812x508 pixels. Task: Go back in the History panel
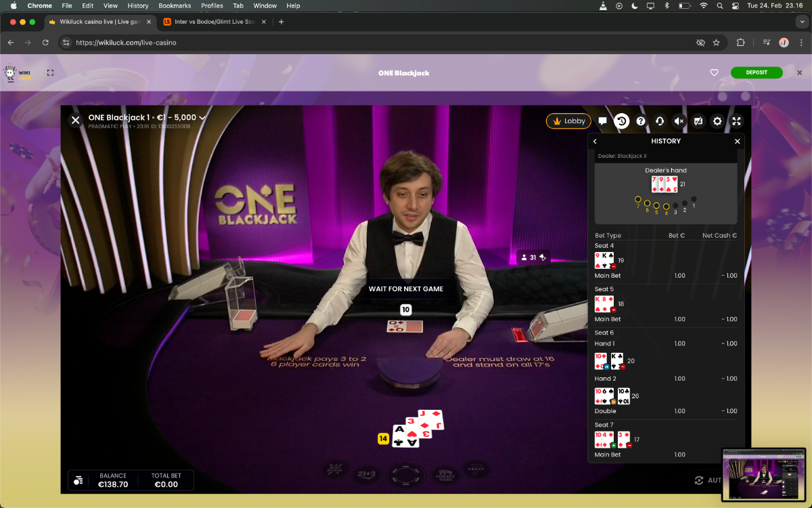(x=595, y=142)
